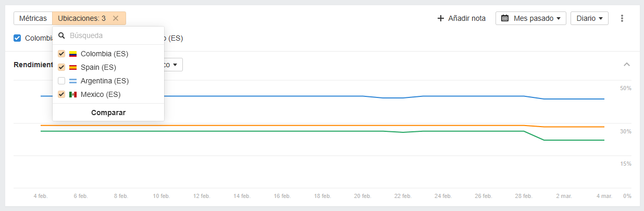Click the calendar icon for date range

tap(505, 18)
